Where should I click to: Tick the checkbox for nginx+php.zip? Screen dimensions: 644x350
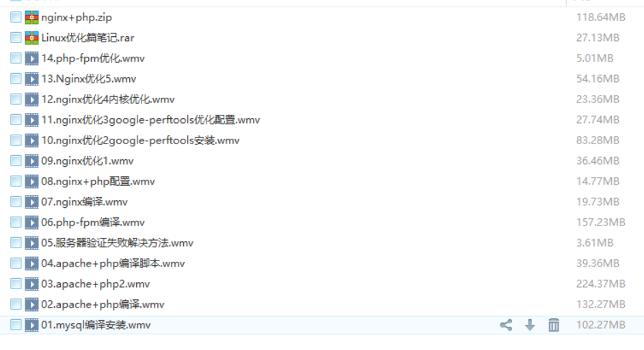[x=16, y=17]
